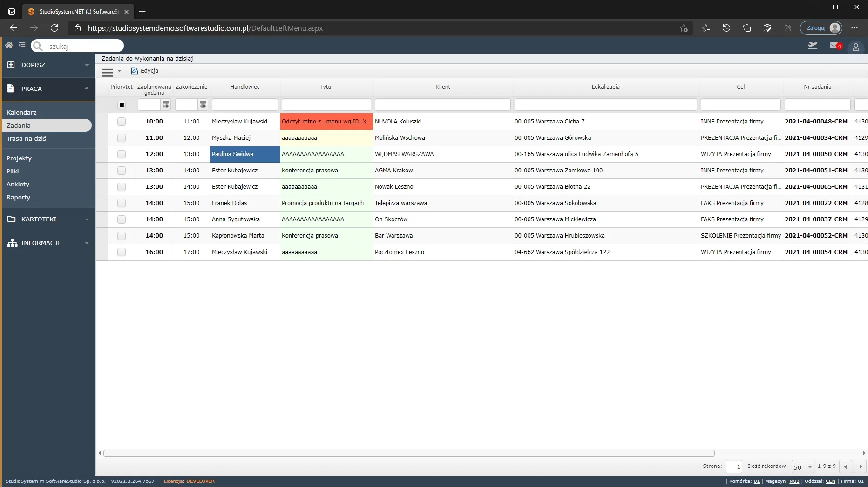
Task: Check the priority box for Paulina Świdwa row
Action: tap(122, 154)
